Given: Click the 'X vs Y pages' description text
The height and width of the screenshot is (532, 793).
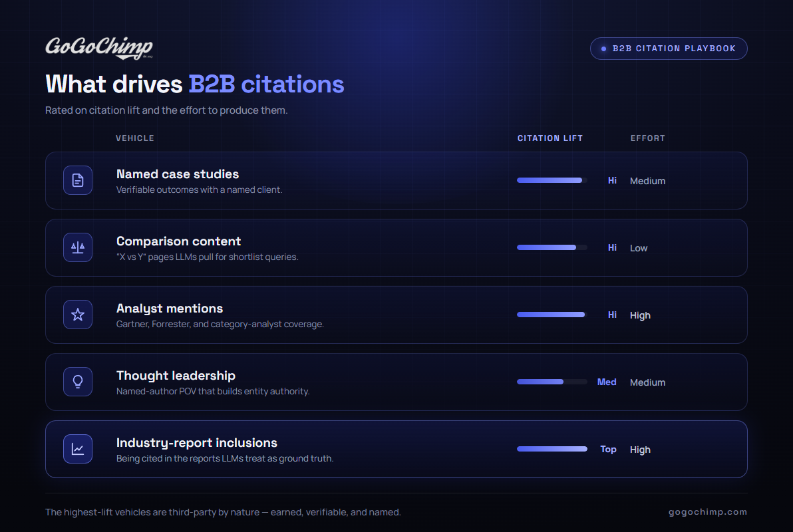Looking at the screenshot, I should click(x=208, y=257).
